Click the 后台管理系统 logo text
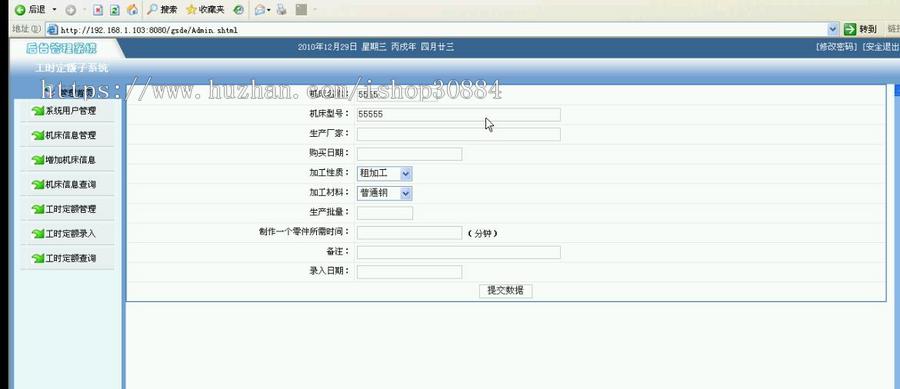 point(61,48)
